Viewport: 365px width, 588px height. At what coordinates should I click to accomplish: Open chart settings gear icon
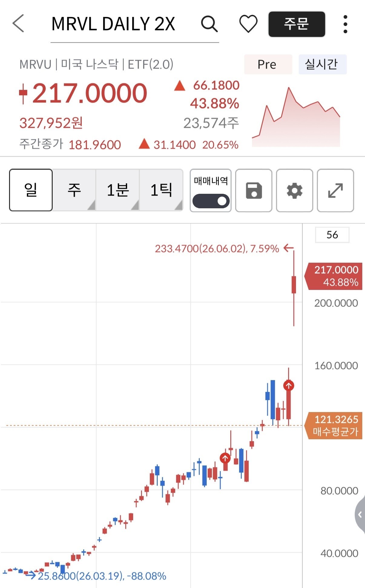click(x=294, y=190)
